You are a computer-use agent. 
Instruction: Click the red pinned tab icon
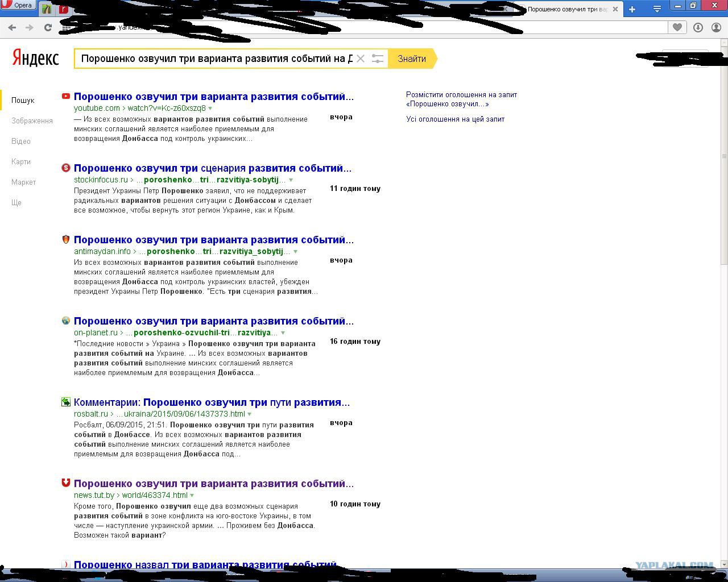point(64,9)
